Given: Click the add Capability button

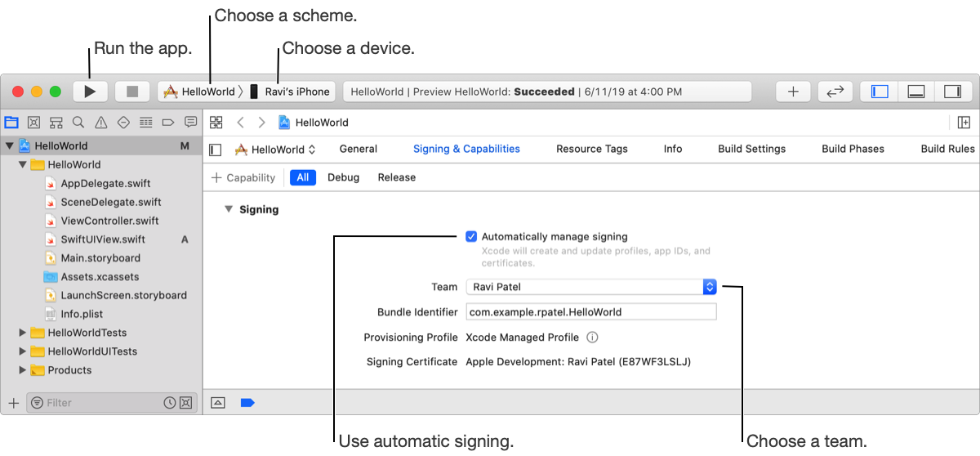Looking at the screenshot, I should [243, 177].
